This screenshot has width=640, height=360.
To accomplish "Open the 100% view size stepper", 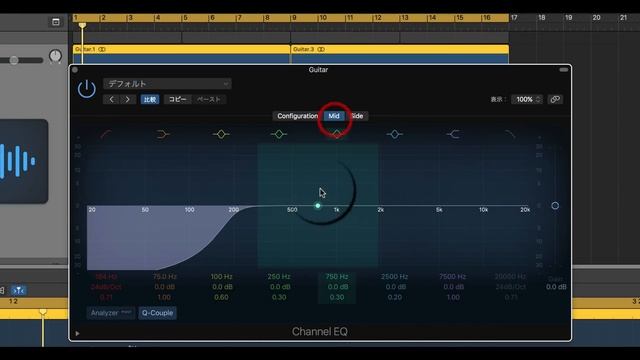I will [x=527, y=99].
